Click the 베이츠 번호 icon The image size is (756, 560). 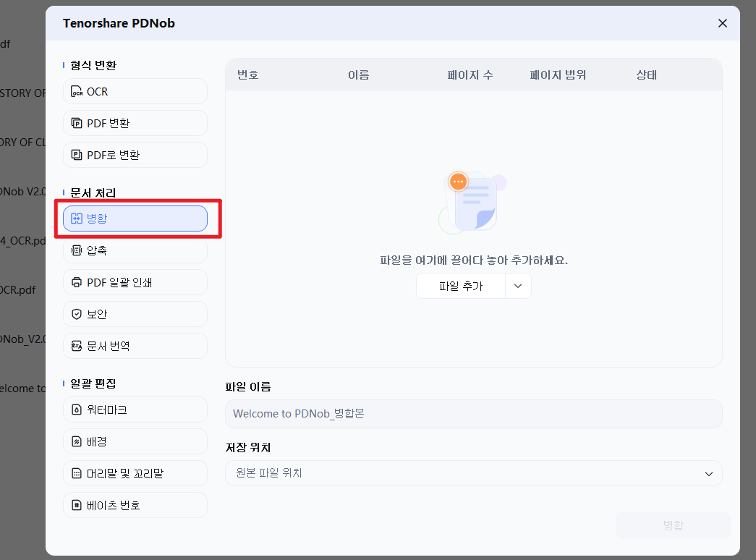pyautogui.click(x=77, y=505)
